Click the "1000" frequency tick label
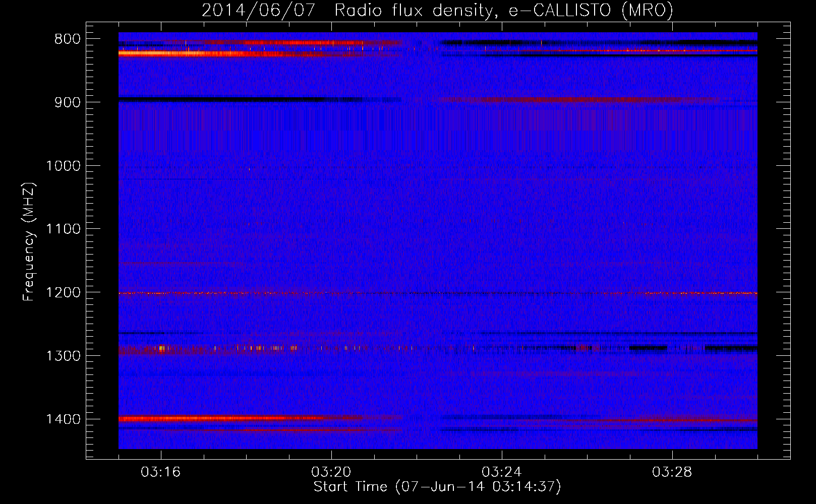 click(x=64, y=166)
